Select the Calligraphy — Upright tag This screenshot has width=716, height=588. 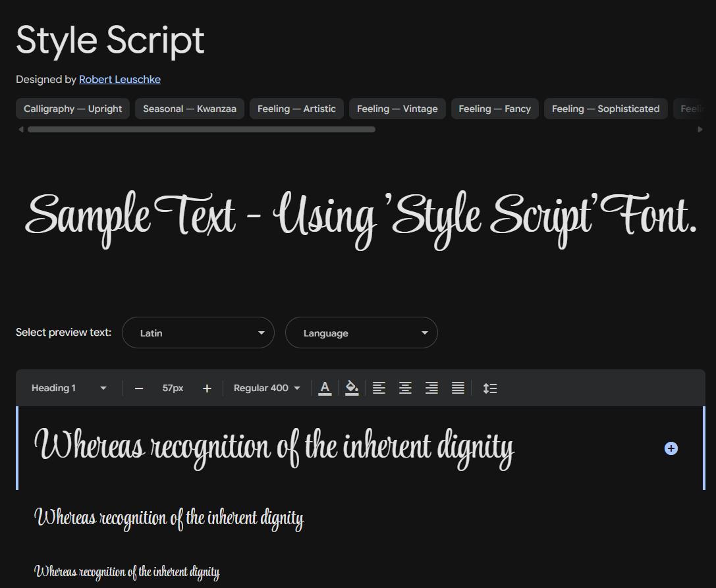tap(72, 109)
